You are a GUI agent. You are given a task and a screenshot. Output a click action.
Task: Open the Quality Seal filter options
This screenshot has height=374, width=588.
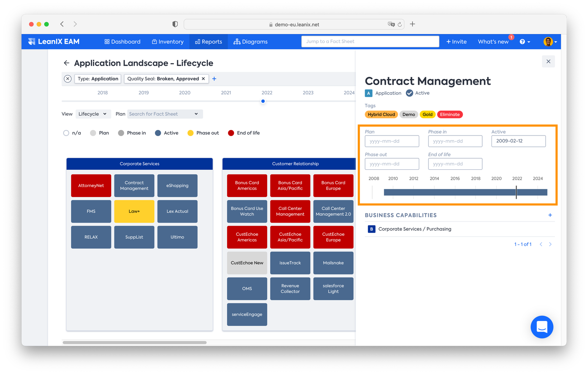pyautogui.click(x=163, y=79)
